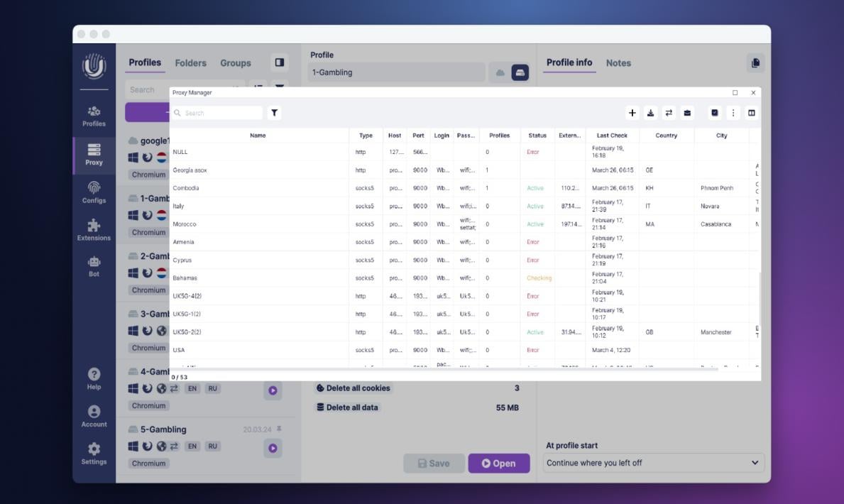Toggle local storage icon beside profile name
Viewport: 844px width, 504px height.
point(520,72)
